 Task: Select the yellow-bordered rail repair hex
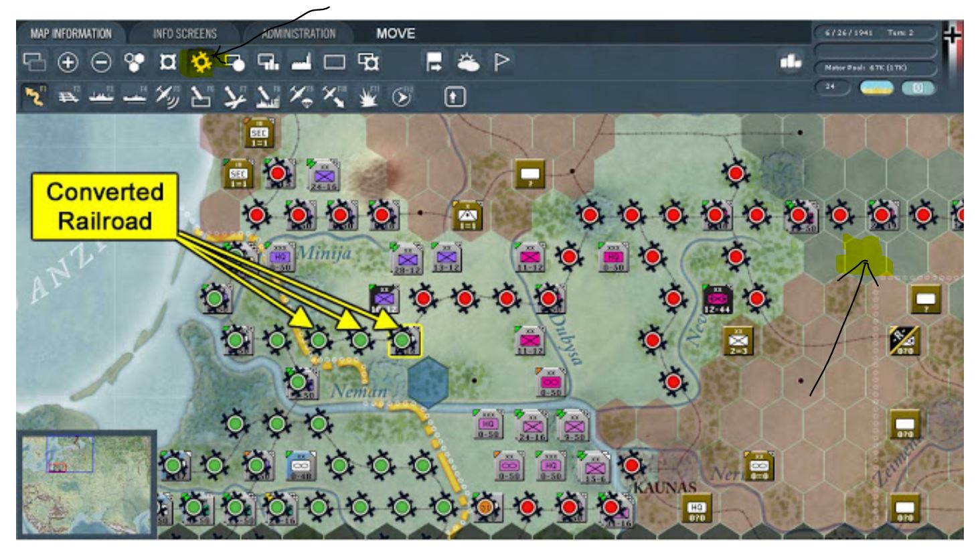click(405, 341)
